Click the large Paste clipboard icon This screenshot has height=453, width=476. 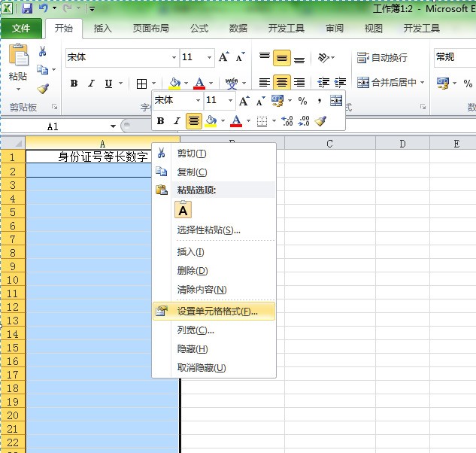(19, 55)
